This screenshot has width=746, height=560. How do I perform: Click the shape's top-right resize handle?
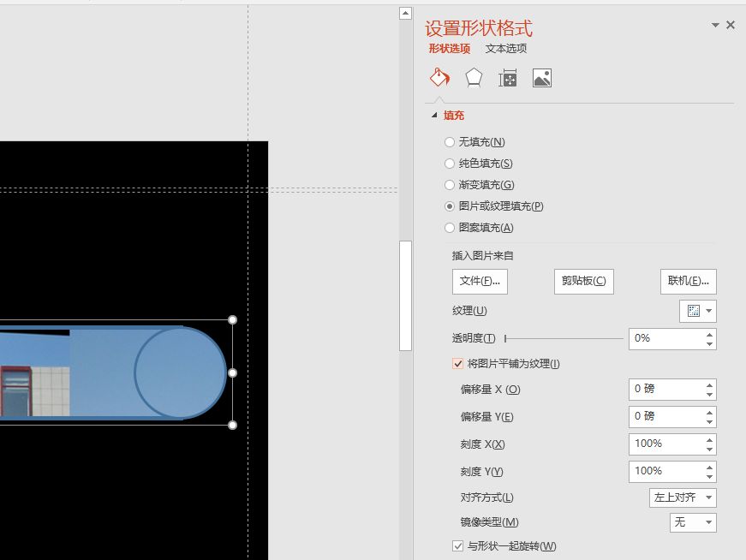(232, 319)
